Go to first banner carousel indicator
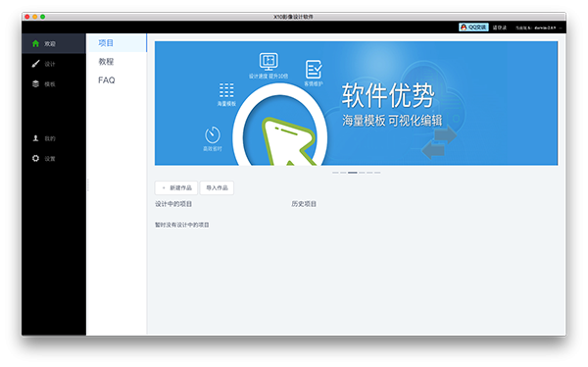Screen dimensions: 588x367 tap(335, 173)
